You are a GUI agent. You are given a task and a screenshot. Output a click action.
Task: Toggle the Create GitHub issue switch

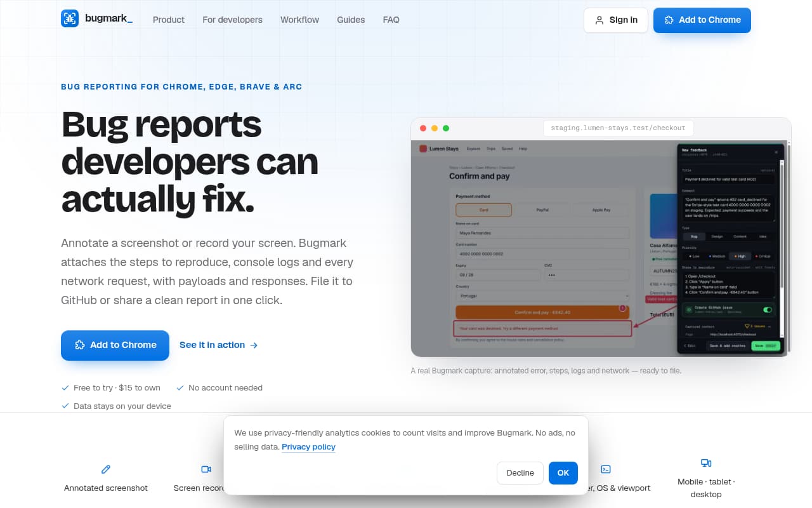tap(768, 310)
